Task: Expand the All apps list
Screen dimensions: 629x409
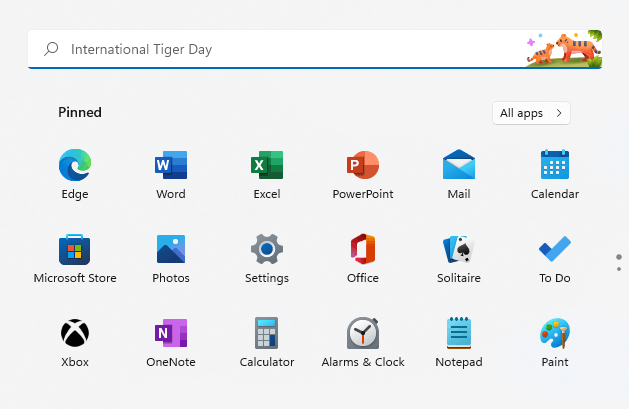Action: (531, 113)
